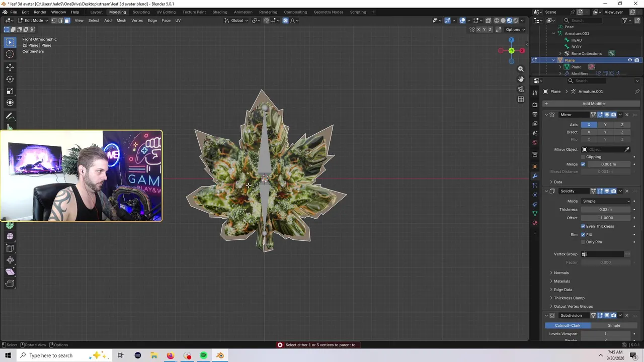Expand the Thickness Clamp section
644x362 pixels.
569,298
